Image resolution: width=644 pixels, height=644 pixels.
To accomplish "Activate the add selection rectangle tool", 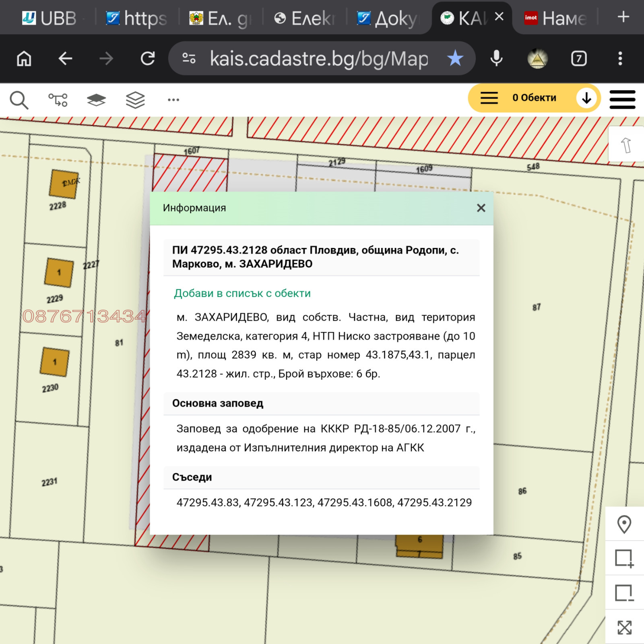I will [624, 559].
